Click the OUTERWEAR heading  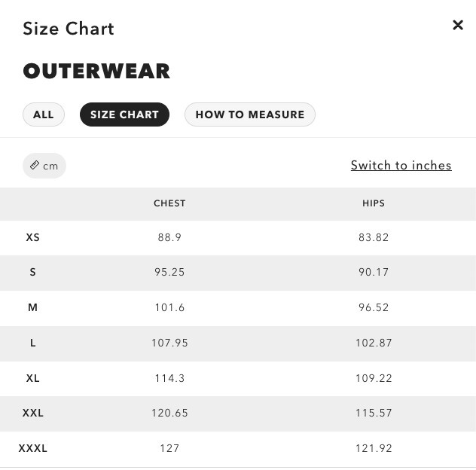96,72
